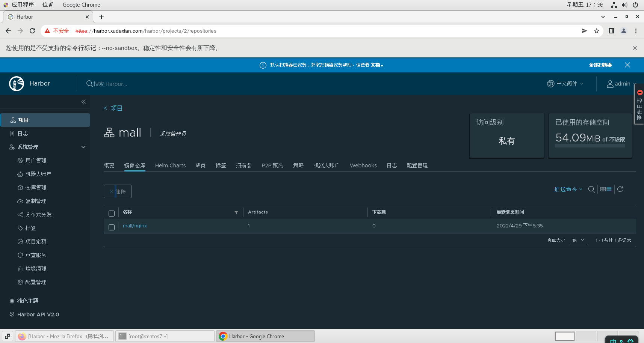Expand the admin account dropdown
Screen dimensions: 644x343
[621, 84]
